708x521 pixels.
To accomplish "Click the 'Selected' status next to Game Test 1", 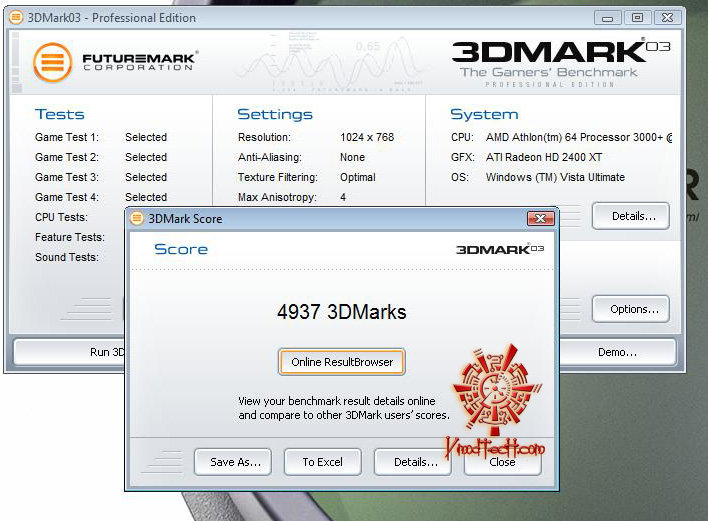I will (x=146, y=137).
